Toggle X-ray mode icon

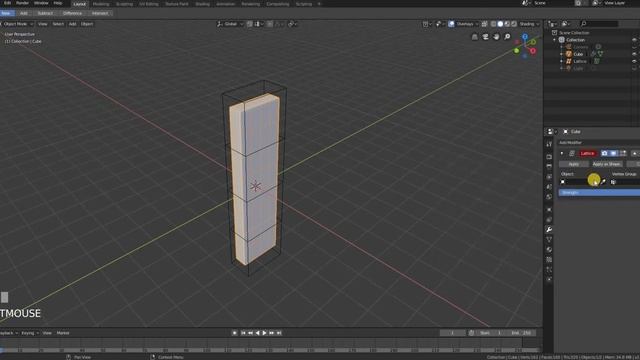pyautogui.click(x=484, y=24)
